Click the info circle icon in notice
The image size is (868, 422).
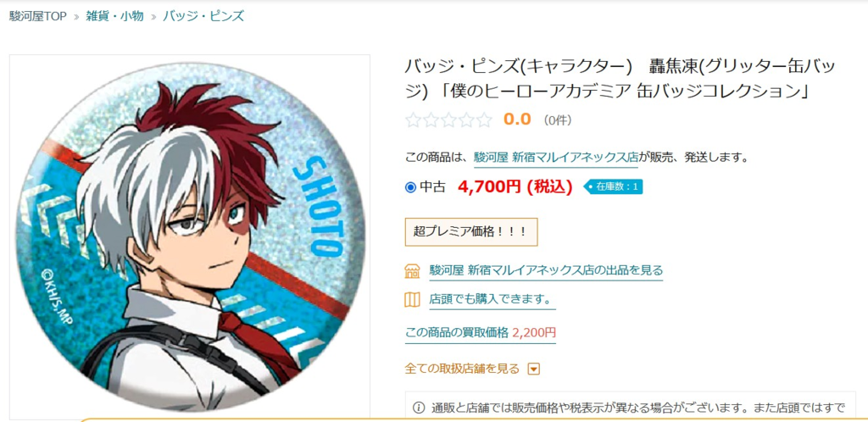coord(419,409)
